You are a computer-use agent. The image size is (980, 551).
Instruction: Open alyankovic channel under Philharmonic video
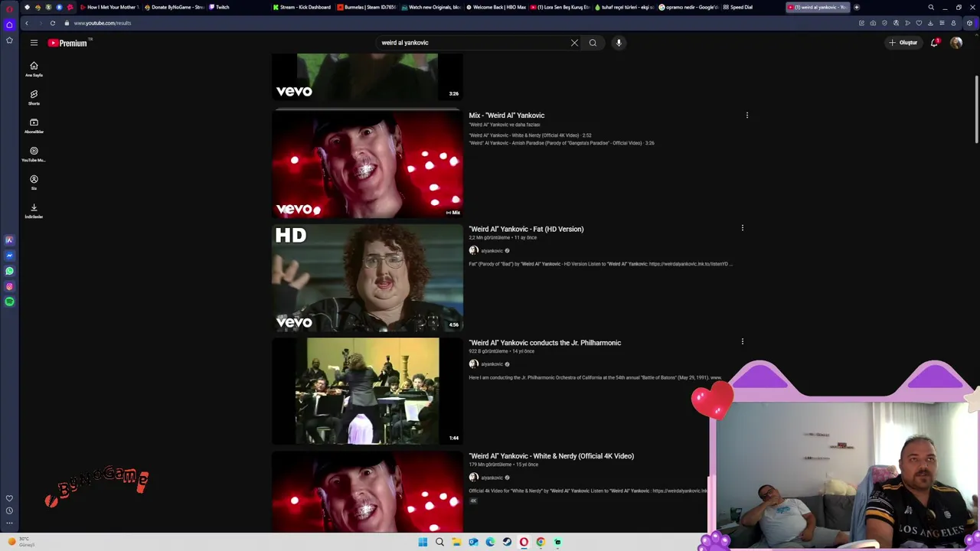[491, 364]
